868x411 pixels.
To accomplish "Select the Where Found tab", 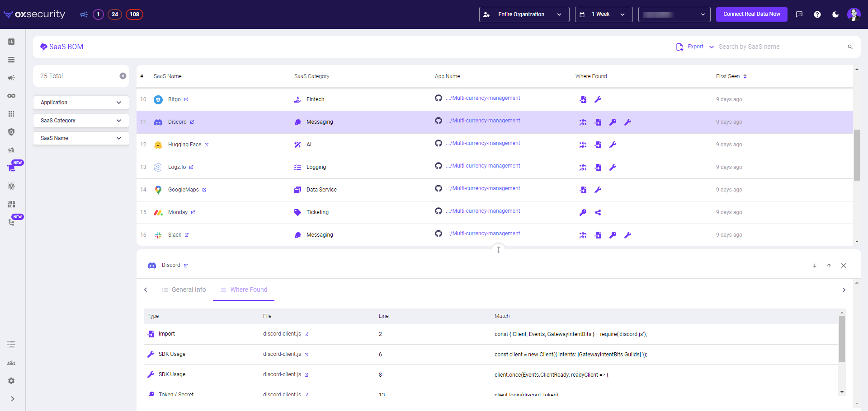I will point(244,290).
